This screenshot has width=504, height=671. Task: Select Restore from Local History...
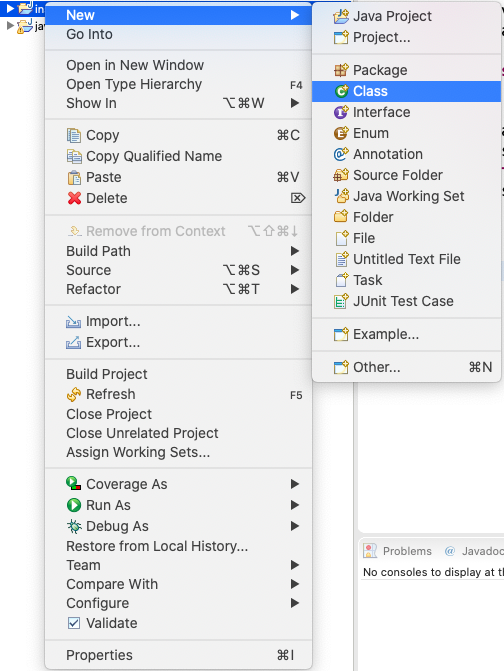point(178,546)
